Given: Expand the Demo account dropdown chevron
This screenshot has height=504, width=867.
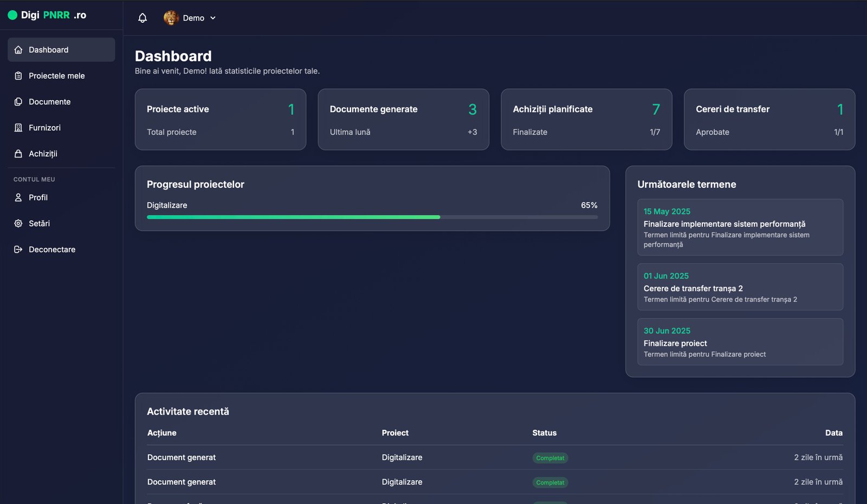Looking at the screenshot, I should point(213,18).
